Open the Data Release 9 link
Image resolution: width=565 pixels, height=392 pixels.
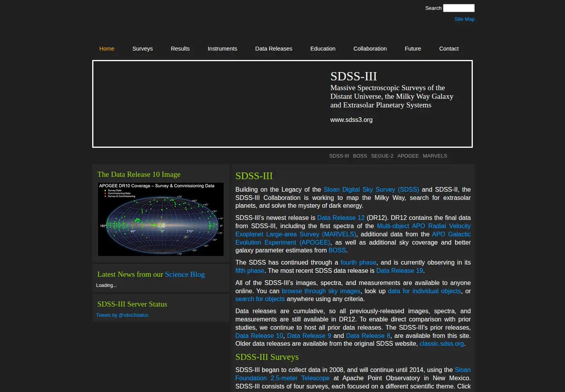coord(309,336)
